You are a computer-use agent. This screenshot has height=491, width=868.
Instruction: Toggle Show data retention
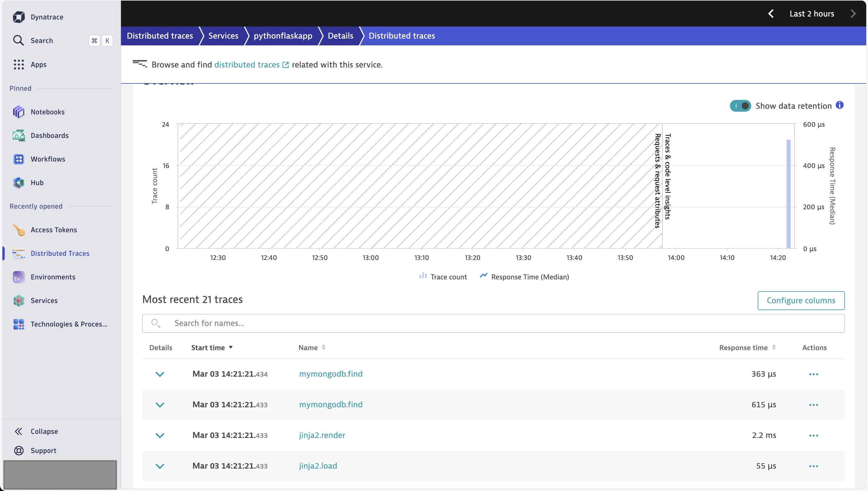pos(740,106)
